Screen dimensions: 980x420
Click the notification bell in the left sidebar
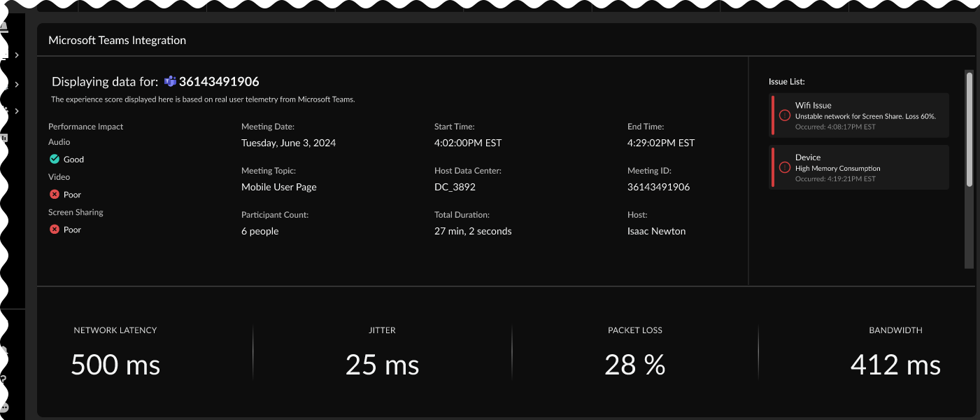(4, 28)
